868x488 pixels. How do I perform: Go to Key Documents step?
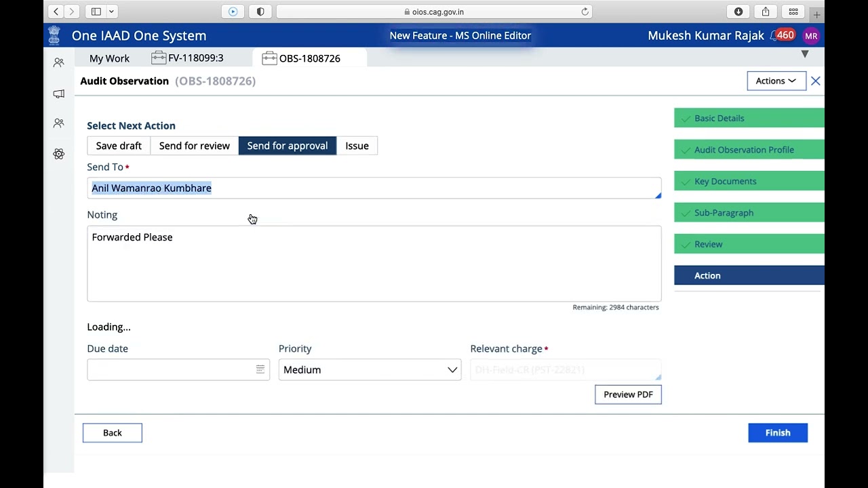(749, 181)
